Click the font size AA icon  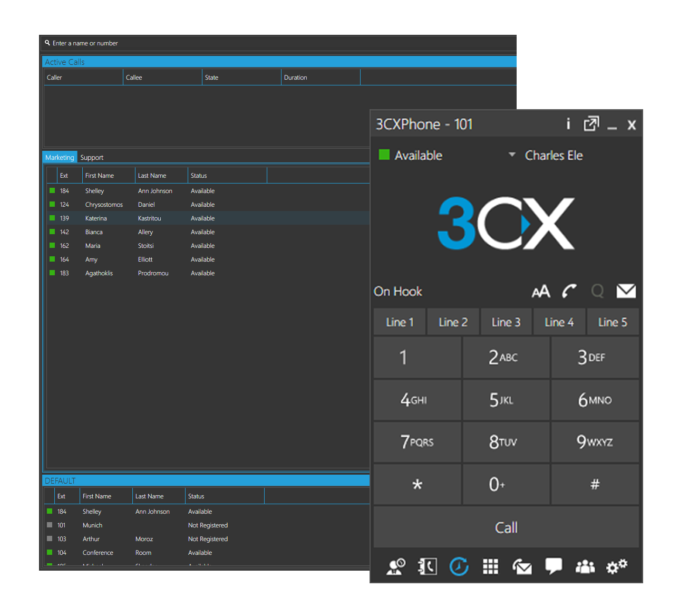click(x=541, y=291)
